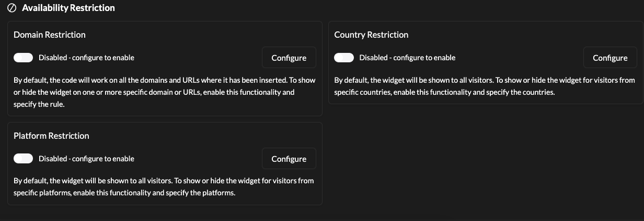Click Country Restriction's disabled status label
The image size is (644, 221).
407,58
